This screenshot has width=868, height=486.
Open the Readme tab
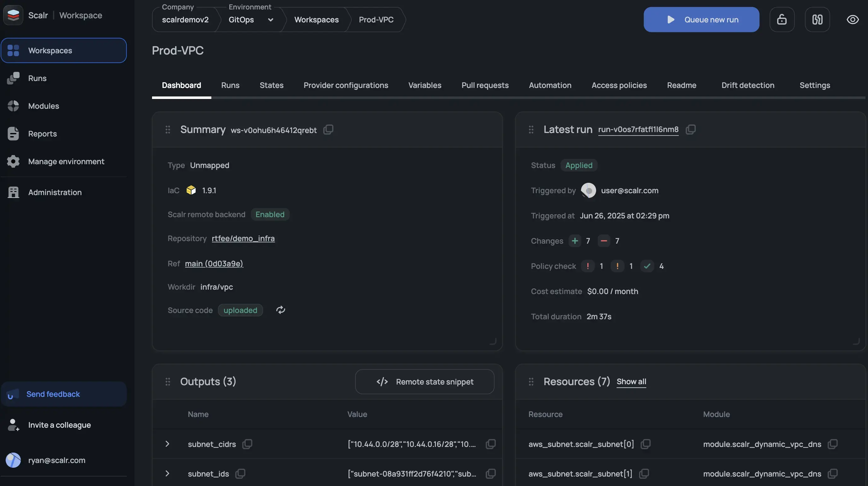[681, 85]
